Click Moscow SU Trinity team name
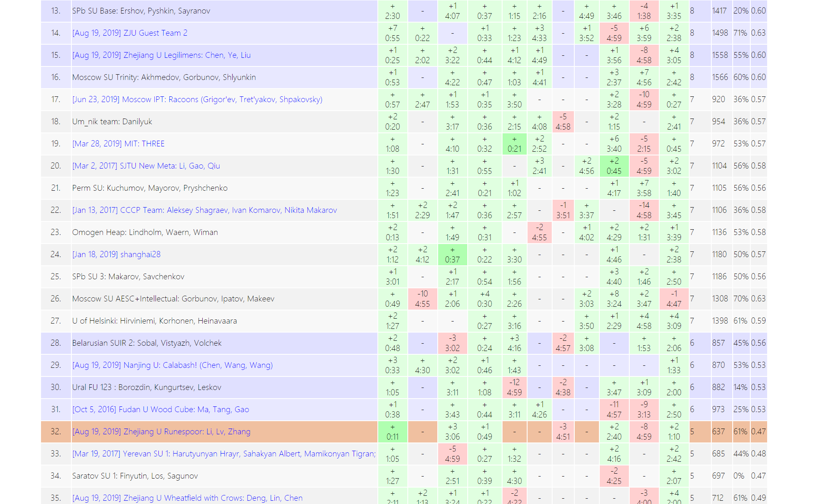834x504 pixels. click(x=164, y=78)
